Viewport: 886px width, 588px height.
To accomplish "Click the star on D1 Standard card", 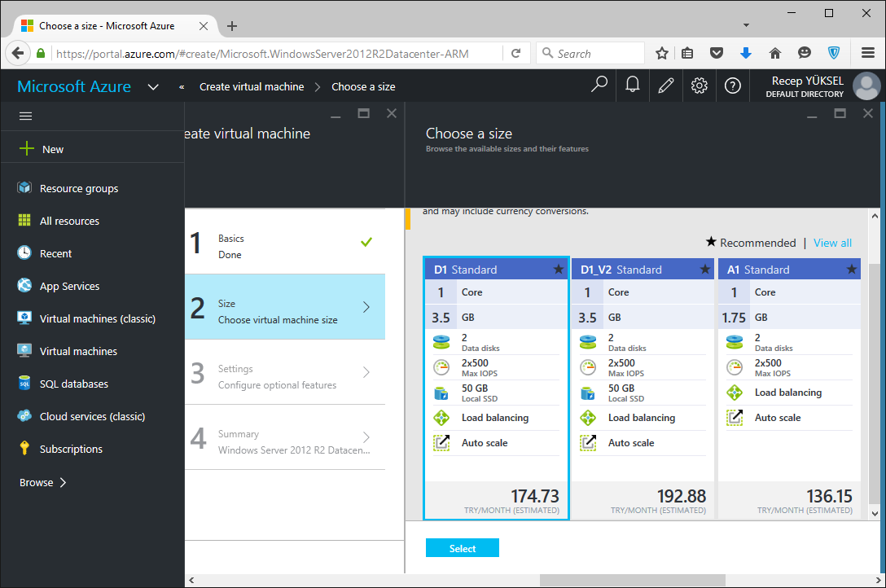I will (559, 269).
